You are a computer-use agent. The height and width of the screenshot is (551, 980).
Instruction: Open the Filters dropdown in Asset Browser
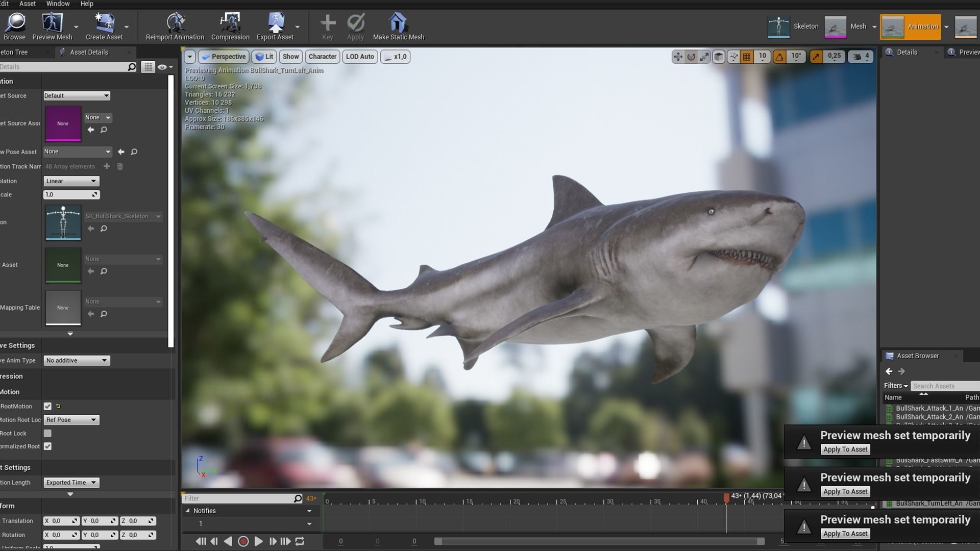coord(896,386)
